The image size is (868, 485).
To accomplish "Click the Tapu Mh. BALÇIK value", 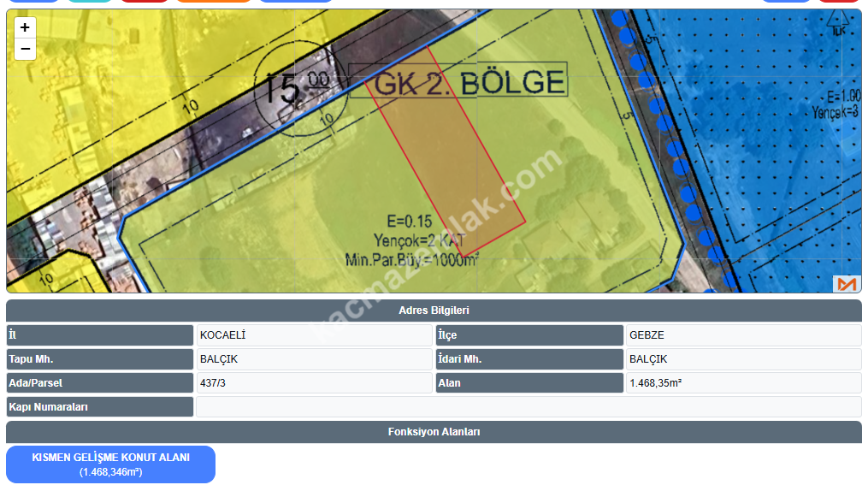I will point(314,359).
